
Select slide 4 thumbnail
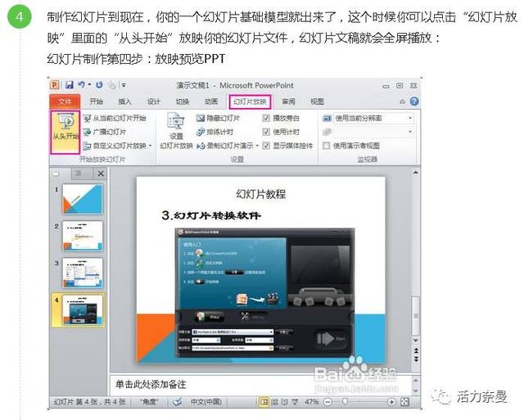coord(83,309)
